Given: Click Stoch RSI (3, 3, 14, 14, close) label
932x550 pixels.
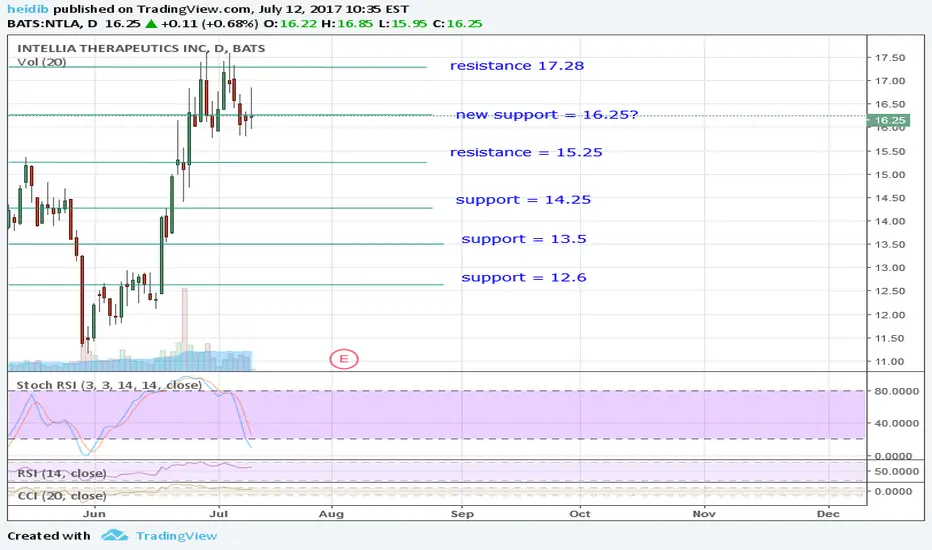Looking at the screenshot, I should pos(109,385).
